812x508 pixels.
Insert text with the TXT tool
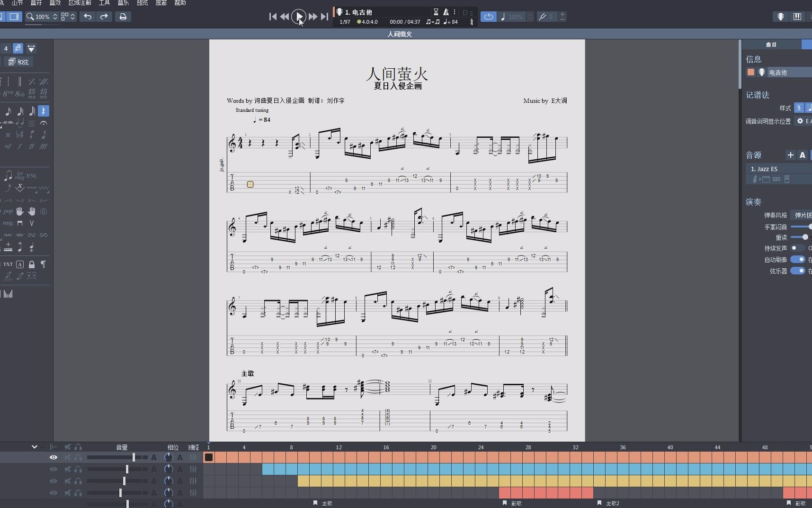8,264
